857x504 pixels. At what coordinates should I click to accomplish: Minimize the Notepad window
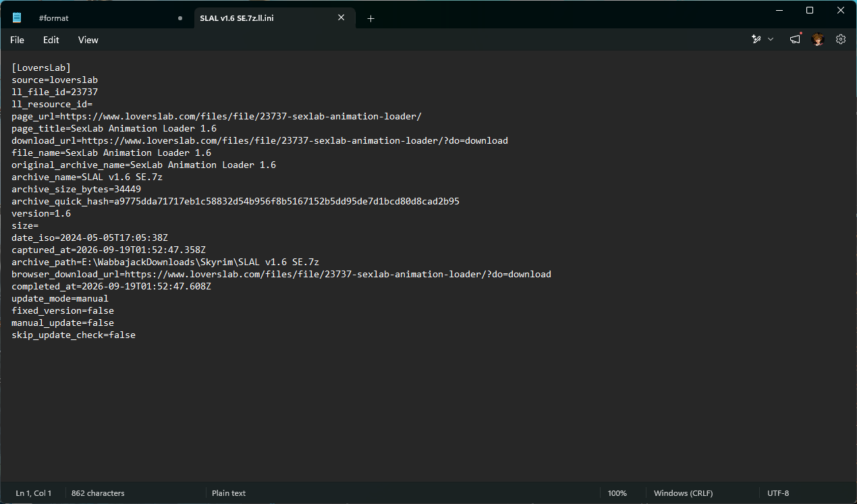[779, 10]
